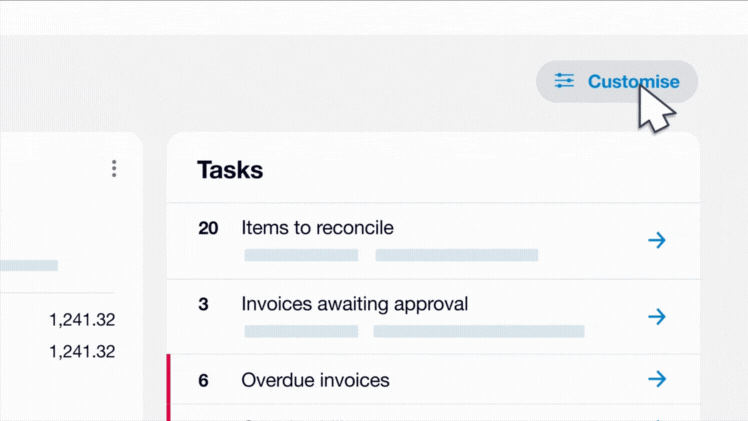Click the arrow for Overdue invoices
The image size is (748, 421).
[657, 379]
